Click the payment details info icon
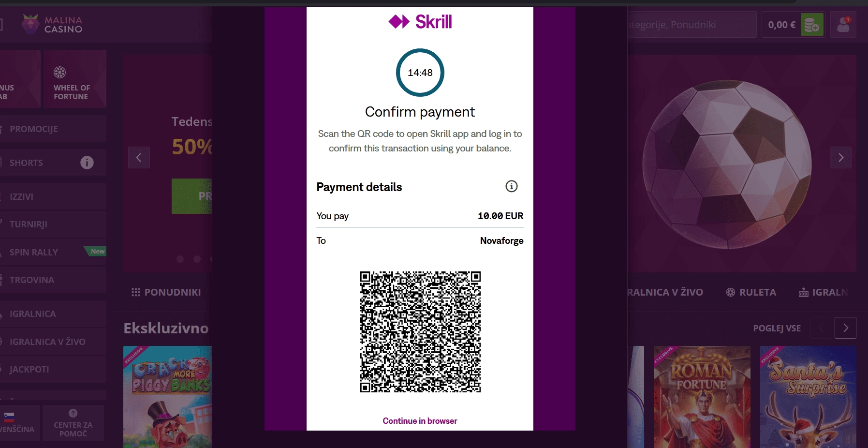This screenshot has height=448, width=868. click(511, 186)
